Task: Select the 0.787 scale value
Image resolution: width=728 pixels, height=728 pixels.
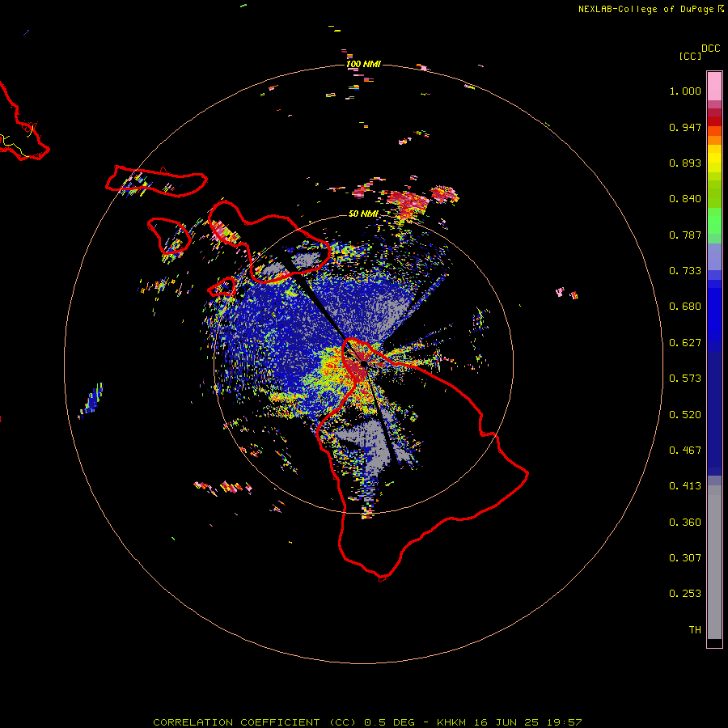Action: coord(685,235)
